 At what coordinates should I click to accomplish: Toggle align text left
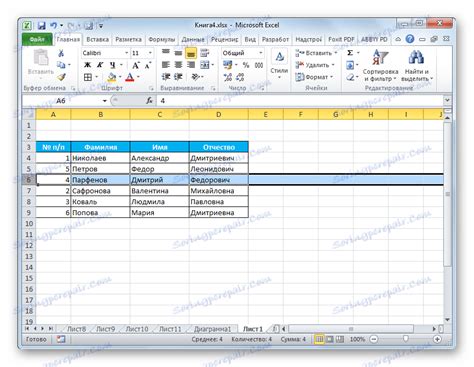166,65
